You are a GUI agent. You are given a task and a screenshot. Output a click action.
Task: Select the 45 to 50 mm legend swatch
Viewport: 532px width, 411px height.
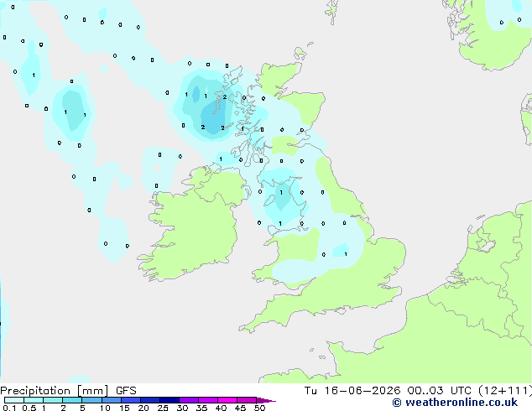click(x=247, y=400)
